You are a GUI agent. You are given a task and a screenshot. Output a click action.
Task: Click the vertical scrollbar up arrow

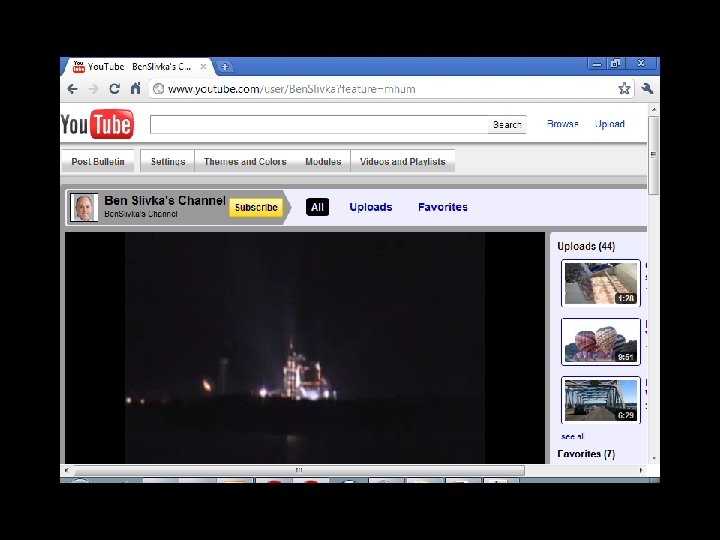tap(654, 109)
